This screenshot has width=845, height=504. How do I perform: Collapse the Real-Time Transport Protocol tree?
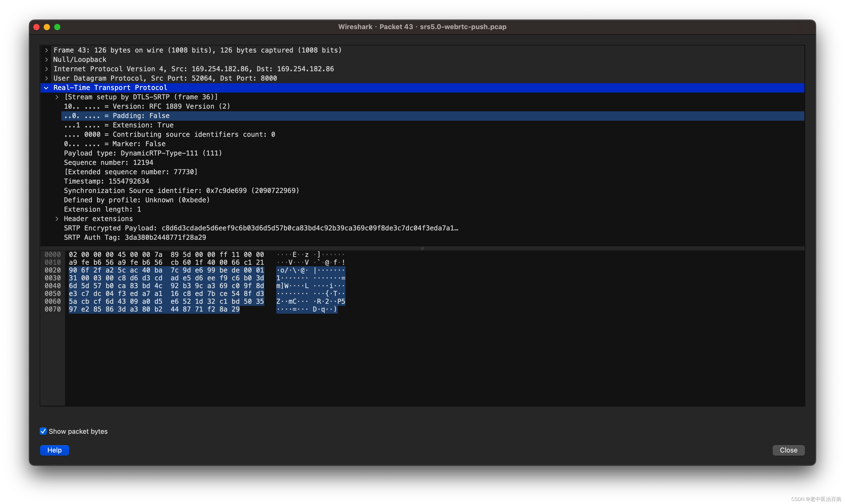pos(47,88)
